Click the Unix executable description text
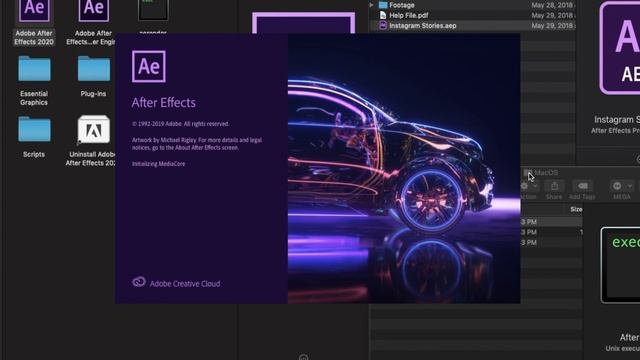 [622, 348]
